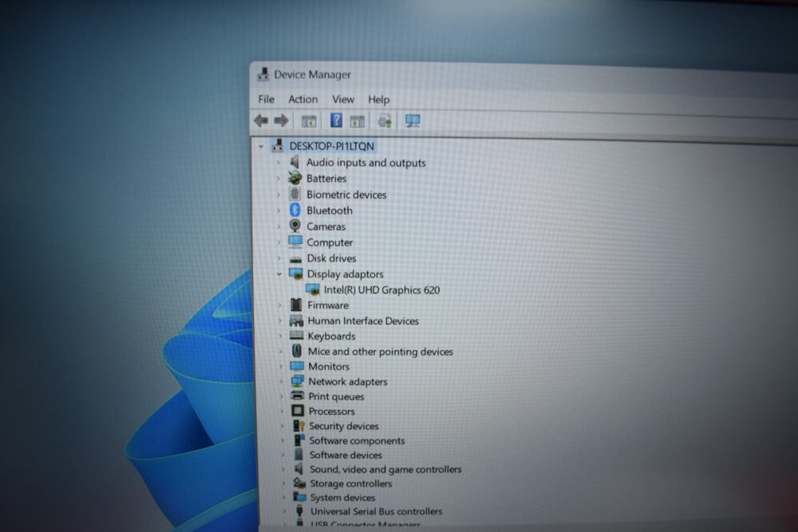
Task: Expand the Processors category chevron
Action: tap(282, 411)
